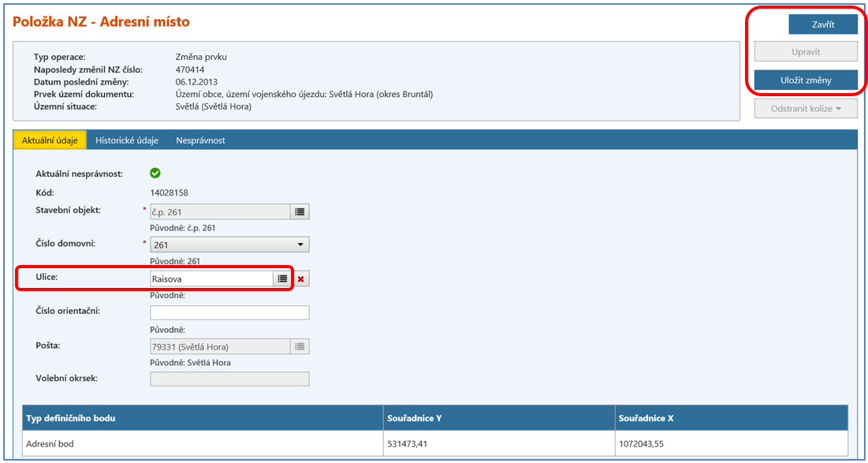Image resolution: width=868 pixels, height=463 pixels.
Task: Open the Pošta list picker icon
Action: pyautogui.click(x=300, y=346)
